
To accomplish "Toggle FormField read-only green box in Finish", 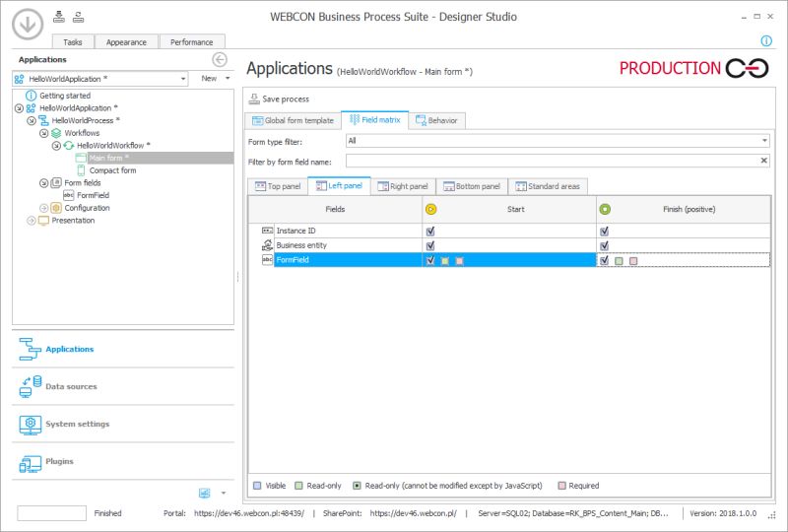I will 620,261.
